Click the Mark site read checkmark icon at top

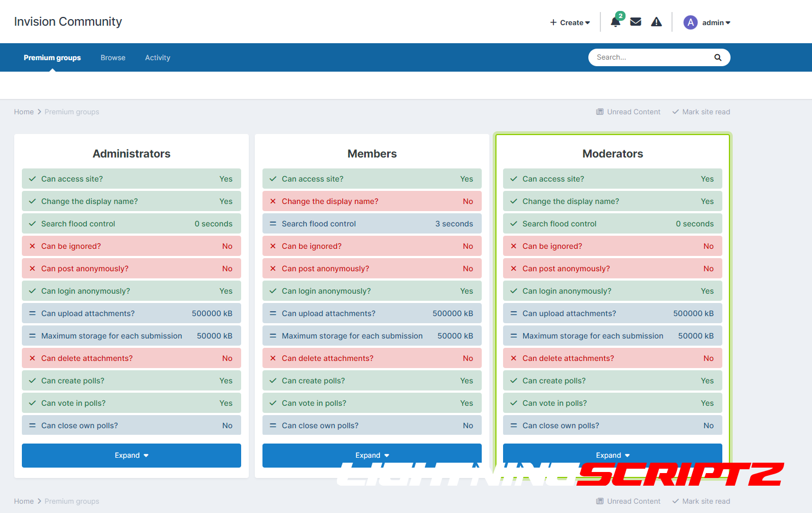[x=676, y=112]
